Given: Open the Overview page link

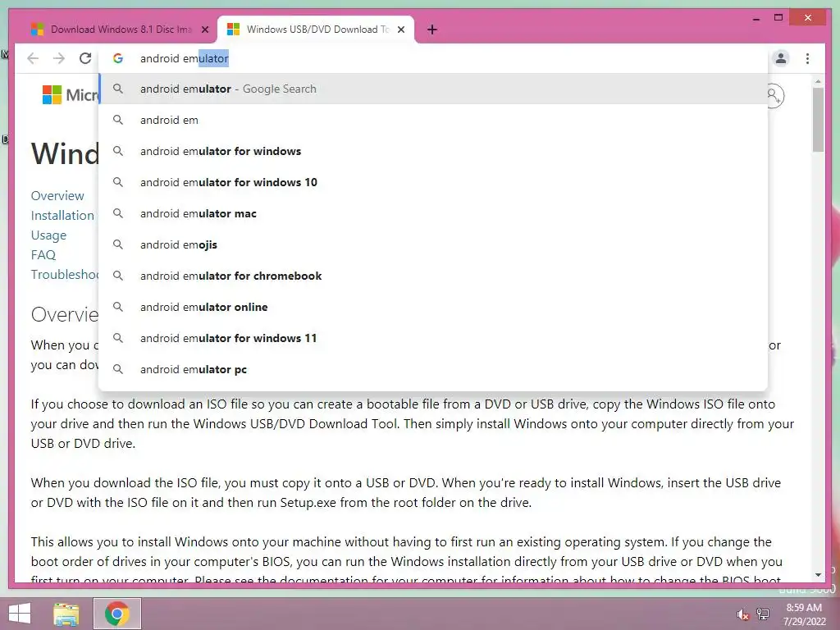Looking at the screenshot, I should (57, 195).
